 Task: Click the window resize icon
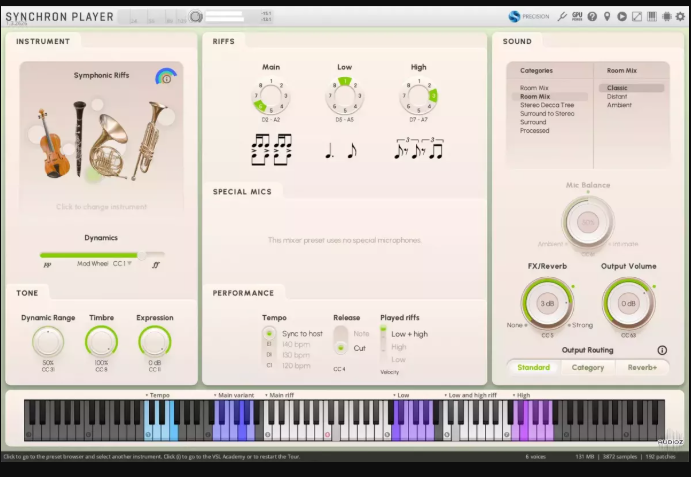click(637, 17)
